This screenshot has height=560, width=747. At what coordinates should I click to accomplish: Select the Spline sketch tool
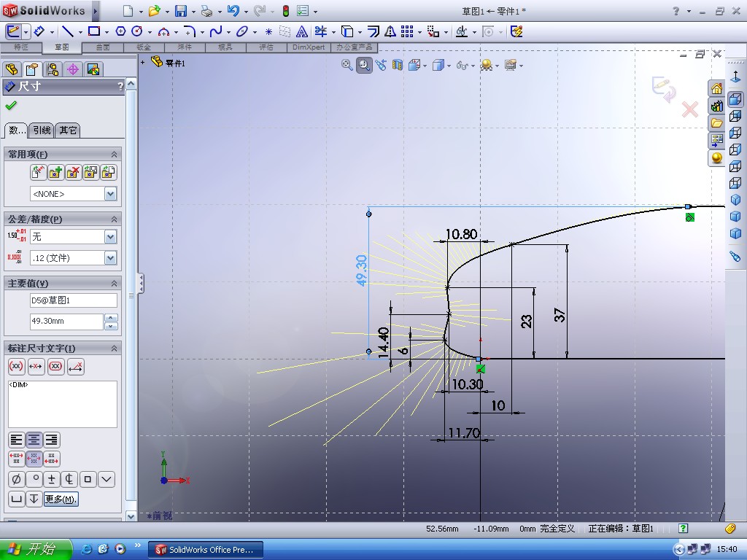coord(216,31)
